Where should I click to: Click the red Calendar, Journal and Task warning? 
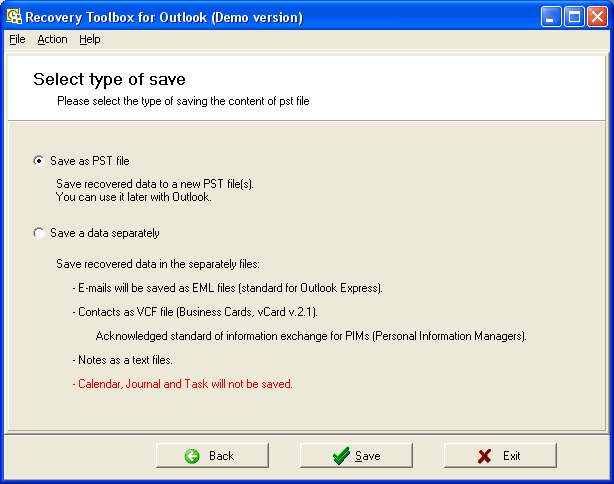(182, 383)
